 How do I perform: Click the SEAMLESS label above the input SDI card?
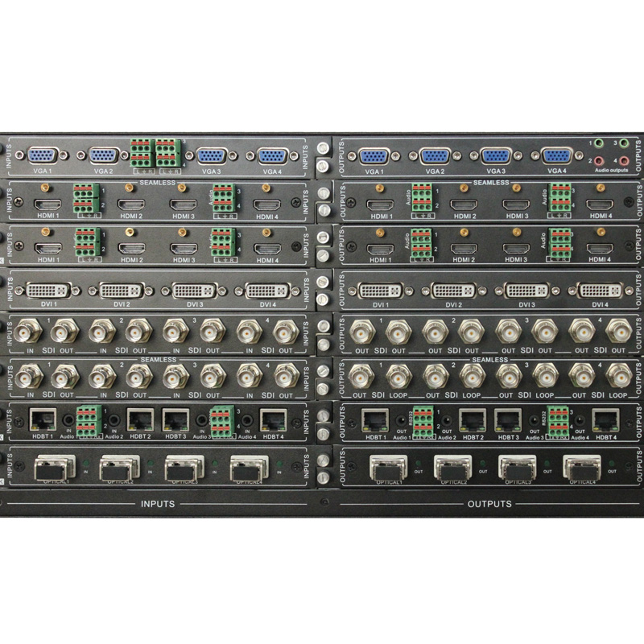coord(158,360)
